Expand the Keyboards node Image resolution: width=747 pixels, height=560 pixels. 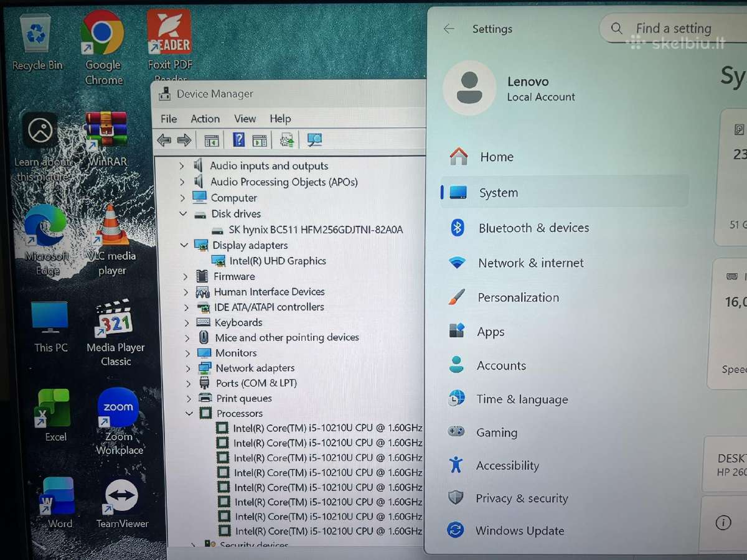(187, 322)
